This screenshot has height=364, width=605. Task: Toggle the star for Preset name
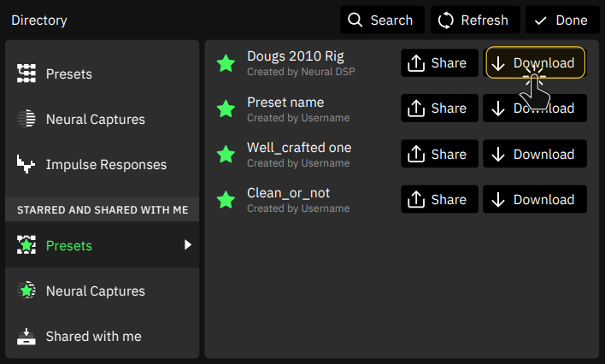[226, 109]
